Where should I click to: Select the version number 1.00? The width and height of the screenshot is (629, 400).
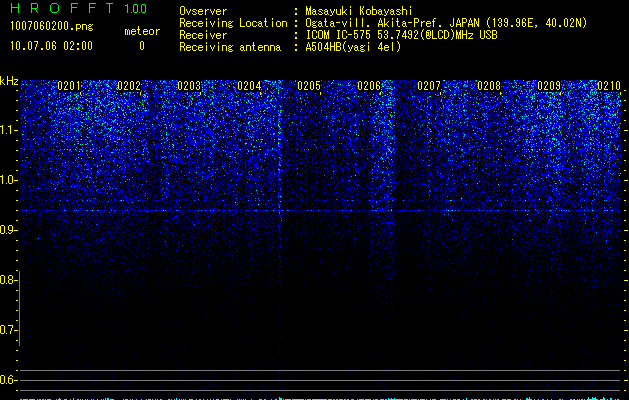point(136,9)
